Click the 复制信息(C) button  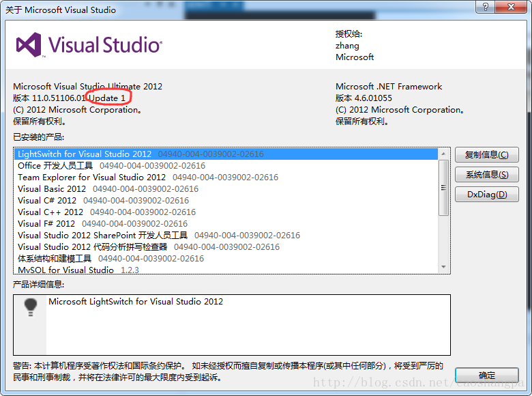pyautogui.click(x=486, y=155)
